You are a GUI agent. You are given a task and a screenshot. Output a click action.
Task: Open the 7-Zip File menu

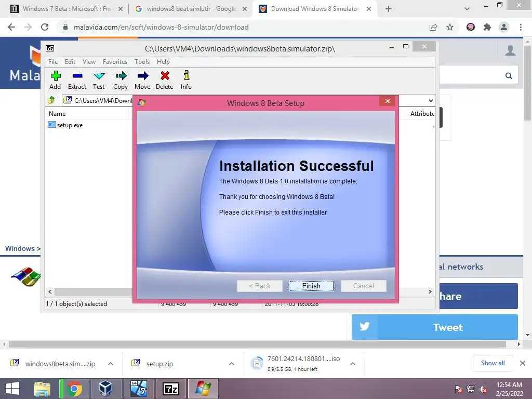coord(53,62)
